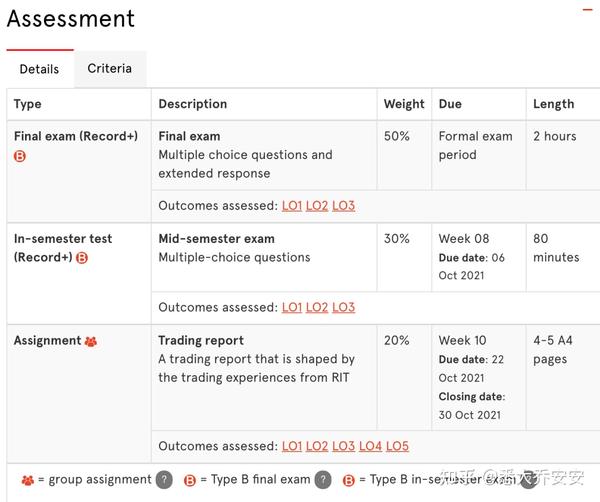This screenshot has height=502, width=600.
Task: Click Type B final exam legend icon
Action: click(190, 480)
